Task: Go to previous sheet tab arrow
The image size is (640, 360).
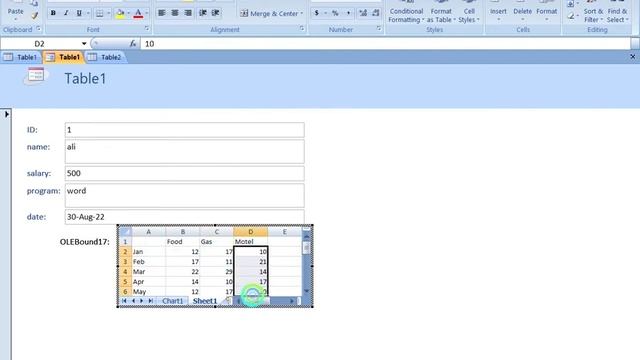Action: click(x=133, y=301)
